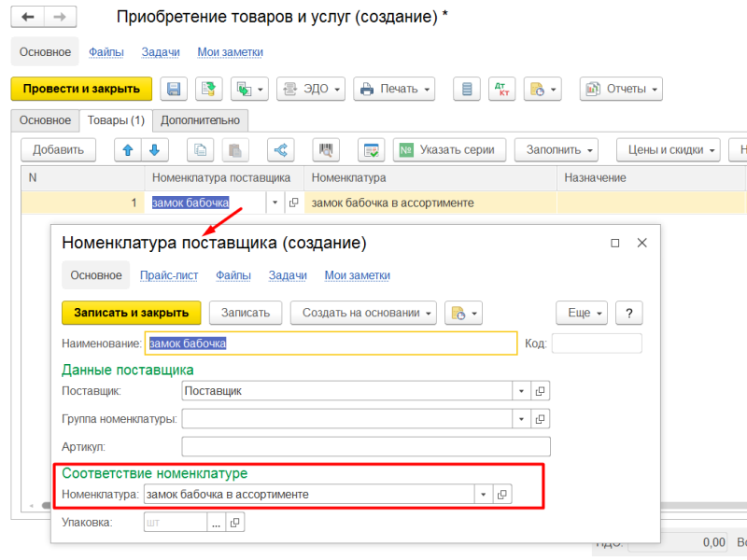Open create-based-on dropdown icon in main toolbar

[249, 89]
